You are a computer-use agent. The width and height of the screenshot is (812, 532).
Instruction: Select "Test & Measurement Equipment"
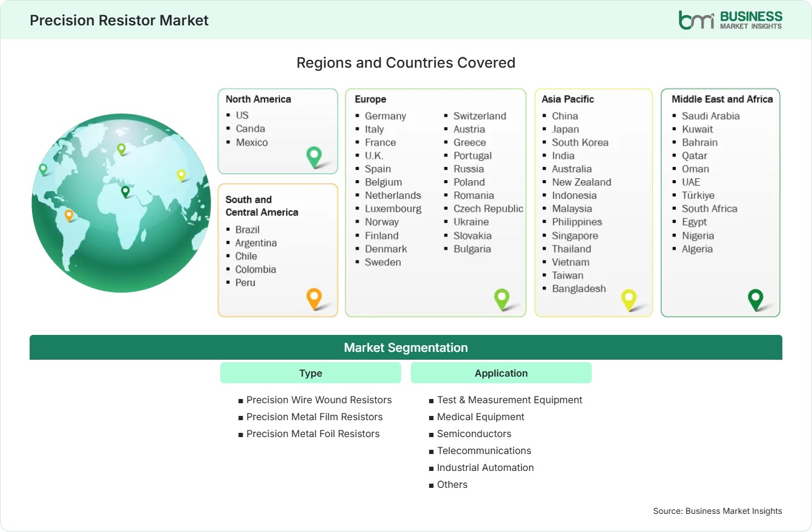click(x=510, y=400)
